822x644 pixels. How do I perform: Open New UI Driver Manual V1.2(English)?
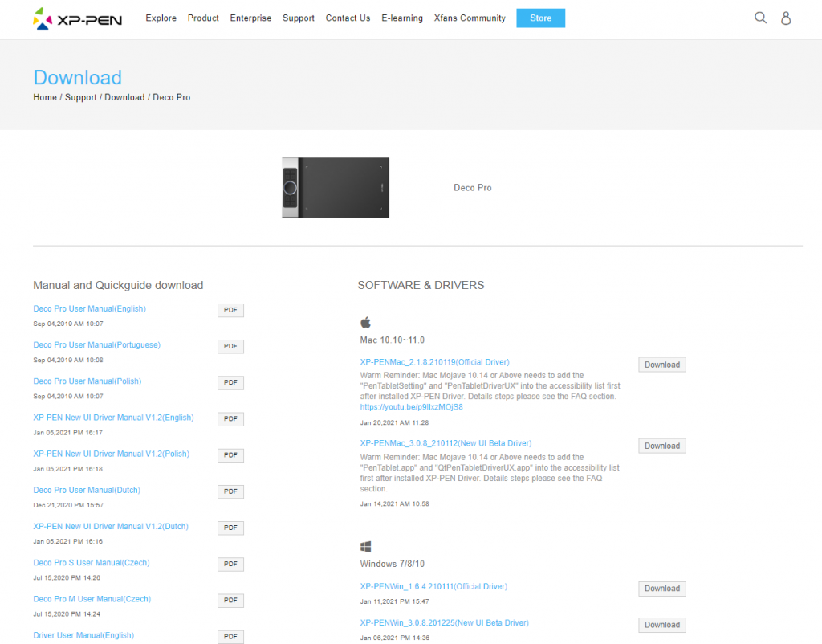coord(114,418)
